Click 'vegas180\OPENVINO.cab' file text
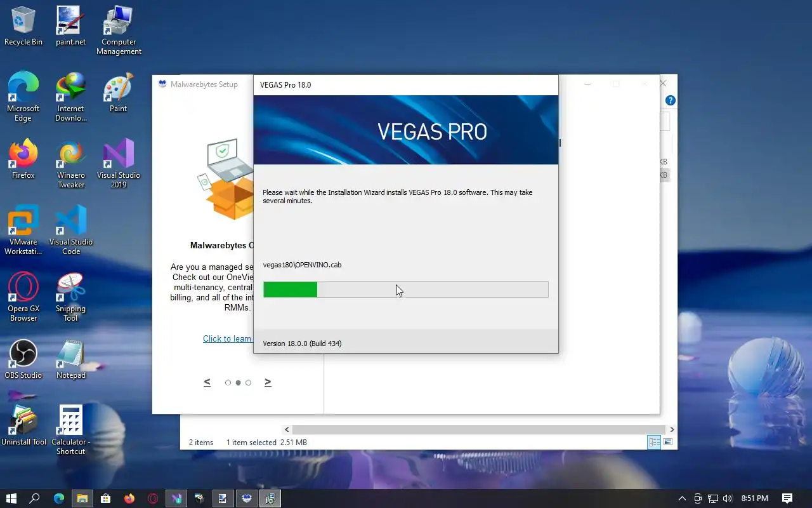Screen dimensions: 812x508 pos(302,265)
